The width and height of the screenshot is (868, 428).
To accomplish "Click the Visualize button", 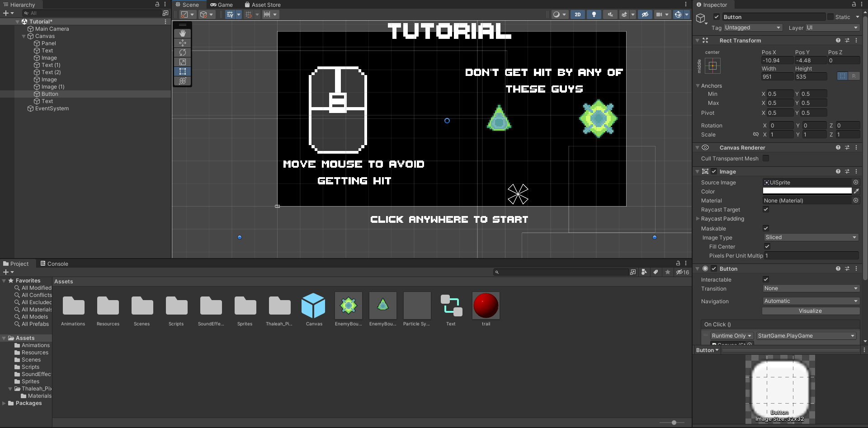I will tap(811, 311).
